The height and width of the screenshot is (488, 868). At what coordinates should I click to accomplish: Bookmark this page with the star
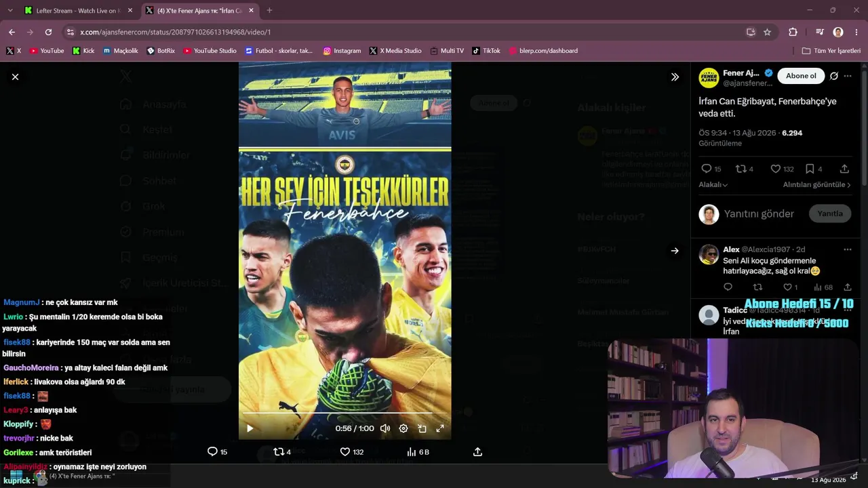(x=767, y=32)
